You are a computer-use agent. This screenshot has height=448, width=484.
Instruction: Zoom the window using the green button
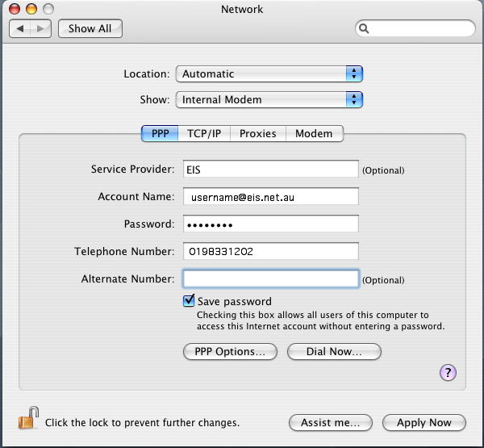coord(48,9)
